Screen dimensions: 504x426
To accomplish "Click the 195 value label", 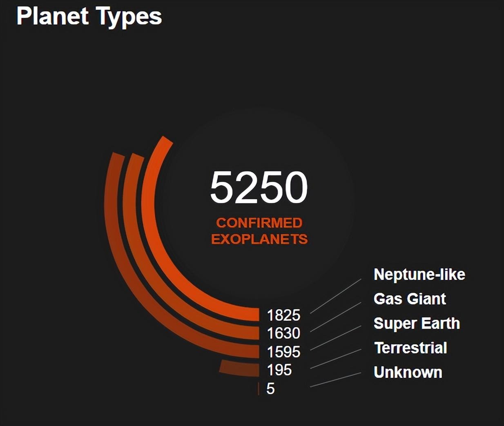I will click(279, 370).
